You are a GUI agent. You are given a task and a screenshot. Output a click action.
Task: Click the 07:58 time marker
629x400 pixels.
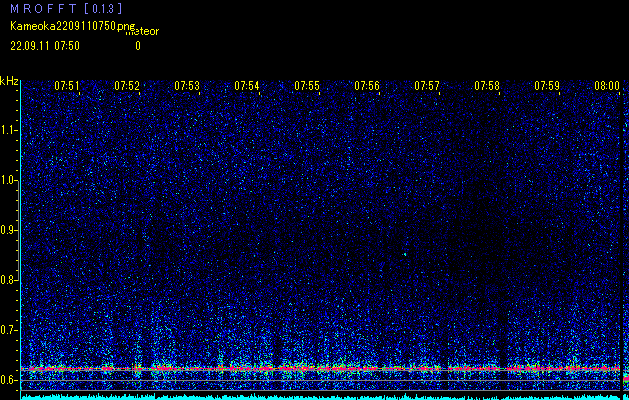coord(487,85)
